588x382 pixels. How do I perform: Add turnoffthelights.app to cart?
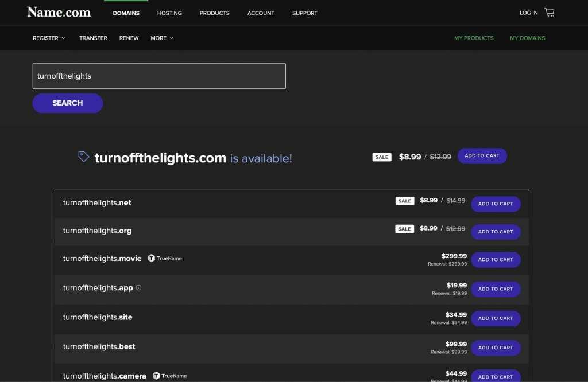496,289
